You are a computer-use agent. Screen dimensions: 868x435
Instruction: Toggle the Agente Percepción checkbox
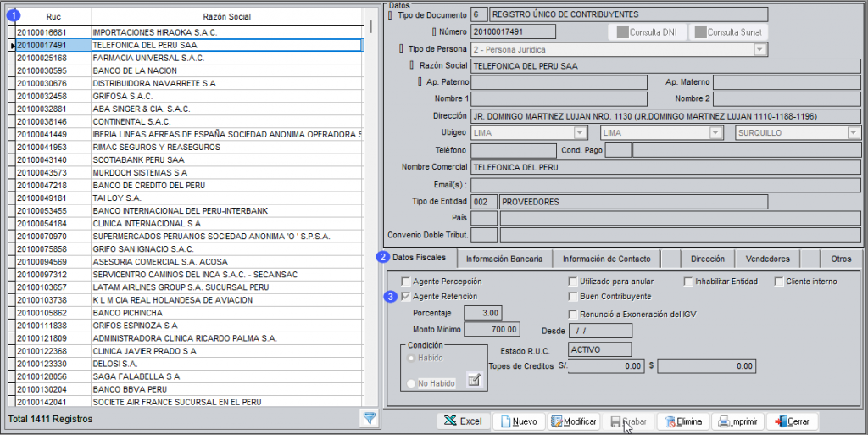click(x=406, y=282)
